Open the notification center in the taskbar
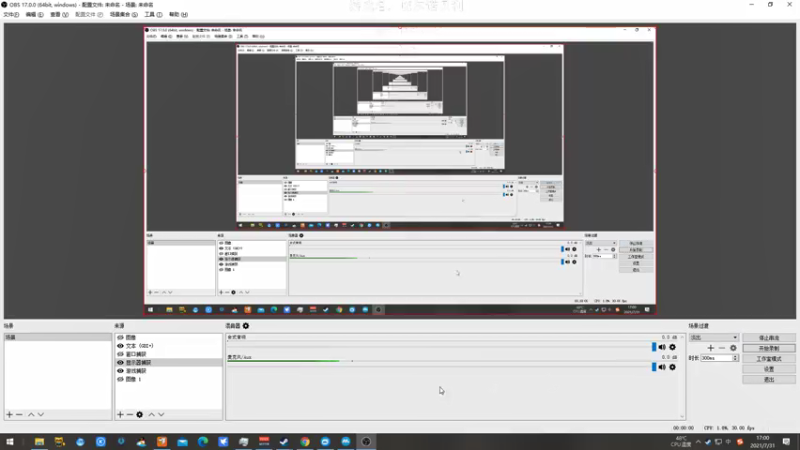Image resolution: width=800 pixels, height=450 pixels. coord(786,442)
